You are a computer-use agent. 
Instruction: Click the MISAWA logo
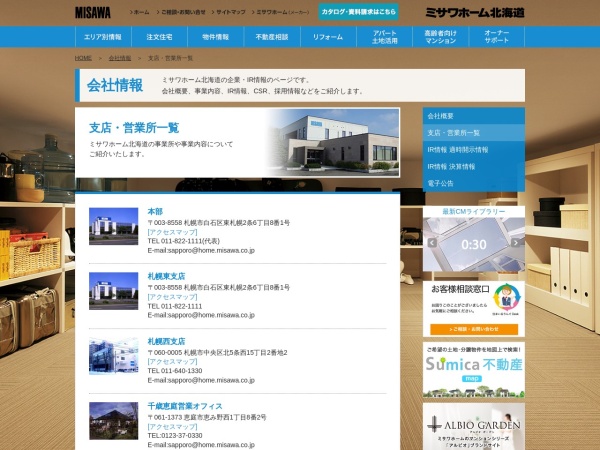pos(93,13)
